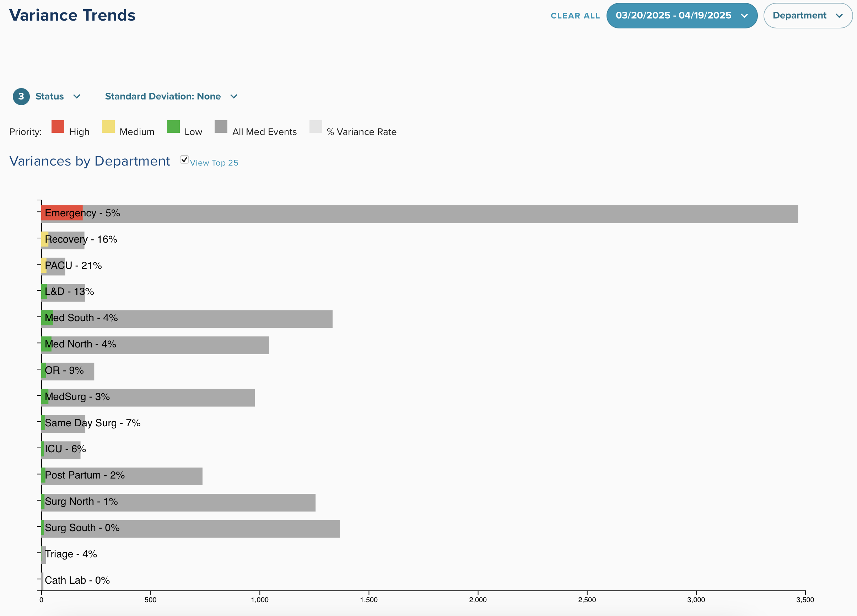The height and width of the screenshot is (616, 857).
Task: Open the Department dropdown
Action: [x=799, y=16]
